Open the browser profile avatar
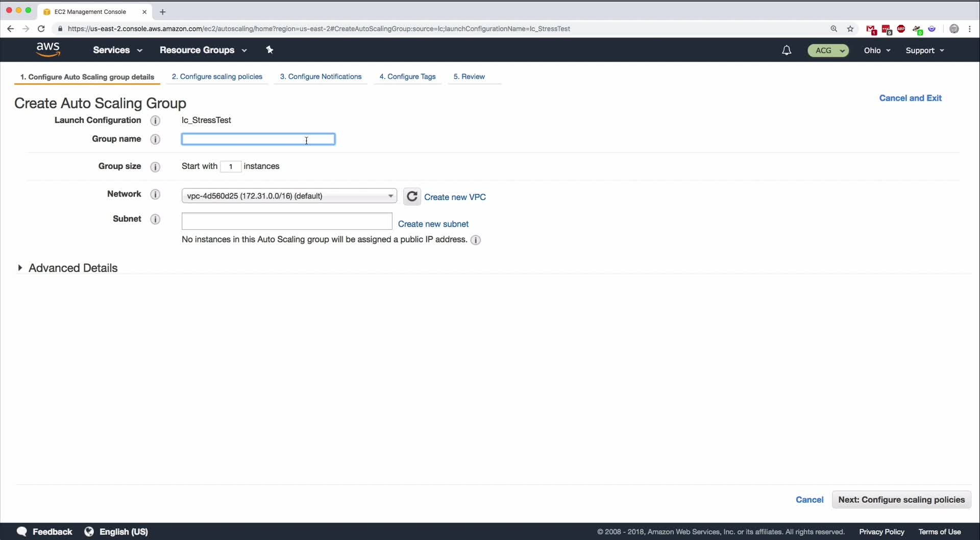The height and width of the screenshot is (540, 980). [x=954, y=29]
